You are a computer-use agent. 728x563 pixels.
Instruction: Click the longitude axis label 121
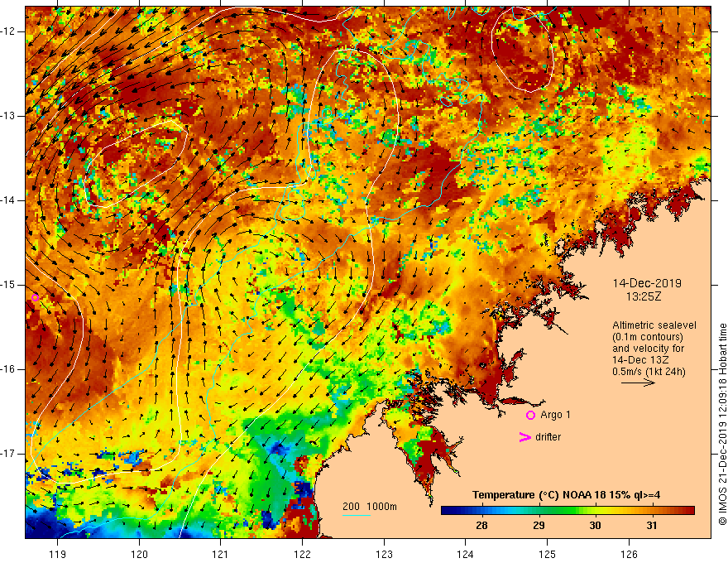(221, 554)
